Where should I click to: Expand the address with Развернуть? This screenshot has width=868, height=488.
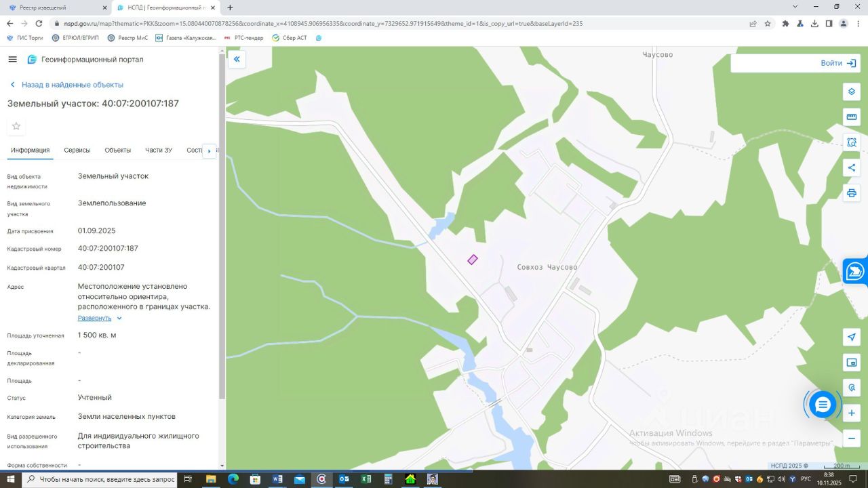[100, 318]
